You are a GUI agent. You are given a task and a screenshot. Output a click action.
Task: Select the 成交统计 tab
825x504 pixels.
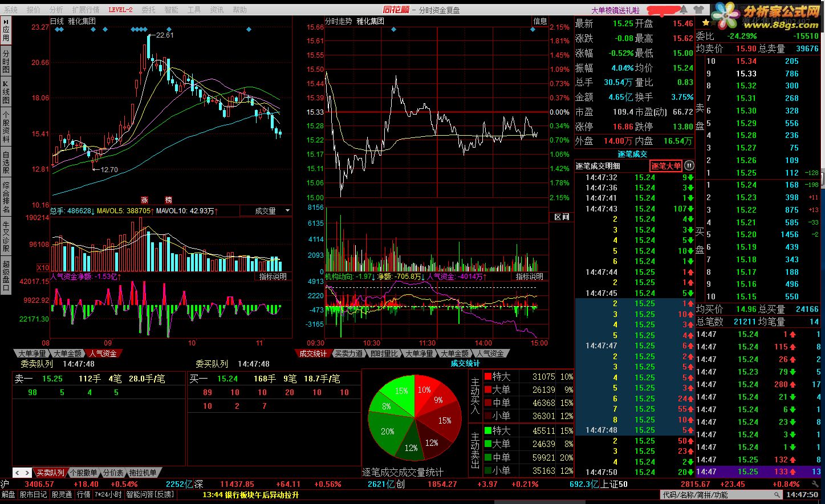(313, 353)
